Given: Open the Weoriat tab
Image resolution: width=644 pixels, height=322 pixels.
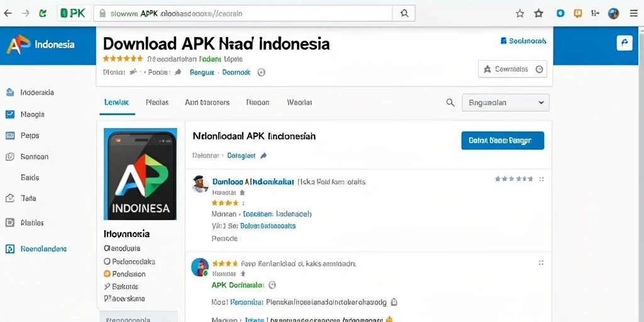Looking at the screenshot, I should pos(299,103).
